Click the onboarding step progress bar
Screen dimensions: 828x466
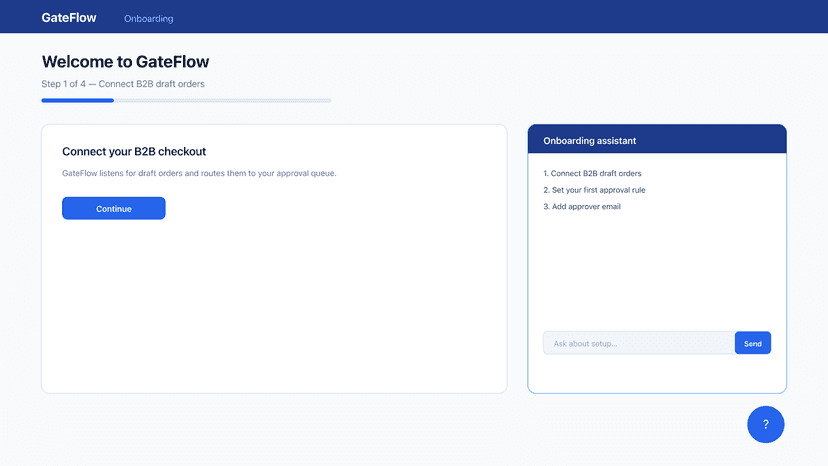186,100
